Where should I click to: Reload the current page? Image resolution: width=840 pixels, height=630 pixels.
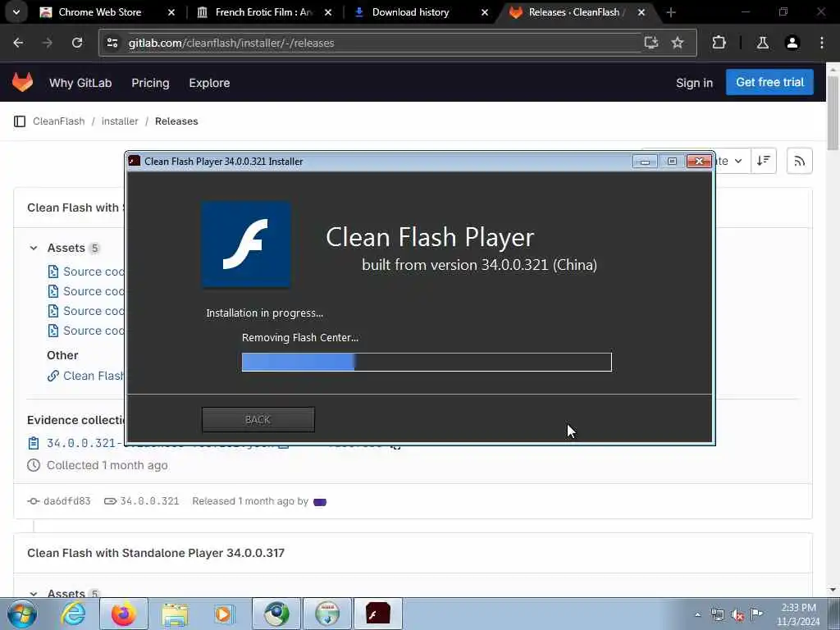(x=77, y=43)
